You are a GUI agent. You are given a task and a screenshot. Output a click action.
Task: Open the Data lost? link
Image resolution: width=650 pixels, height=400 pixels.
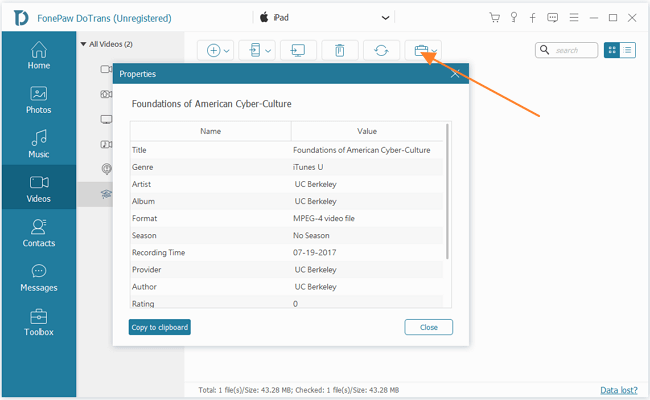click(619, 390)
